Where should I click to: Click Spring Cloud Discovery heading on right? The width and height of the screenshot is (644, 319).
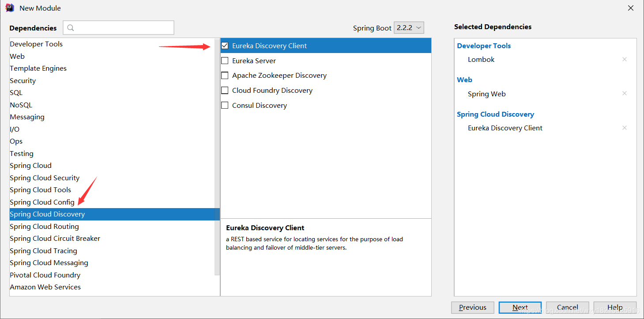click(x=495, y=114)
